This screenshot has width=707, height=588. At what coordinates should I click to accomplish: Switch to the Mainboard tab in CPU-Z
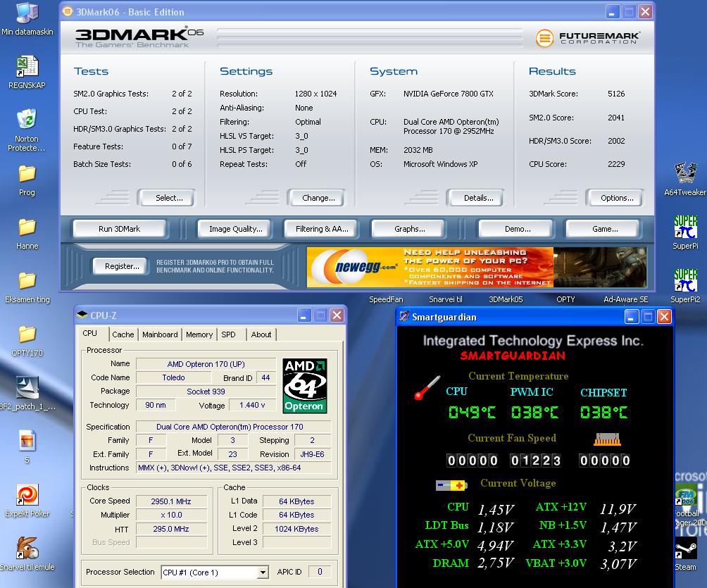(160, 334)
